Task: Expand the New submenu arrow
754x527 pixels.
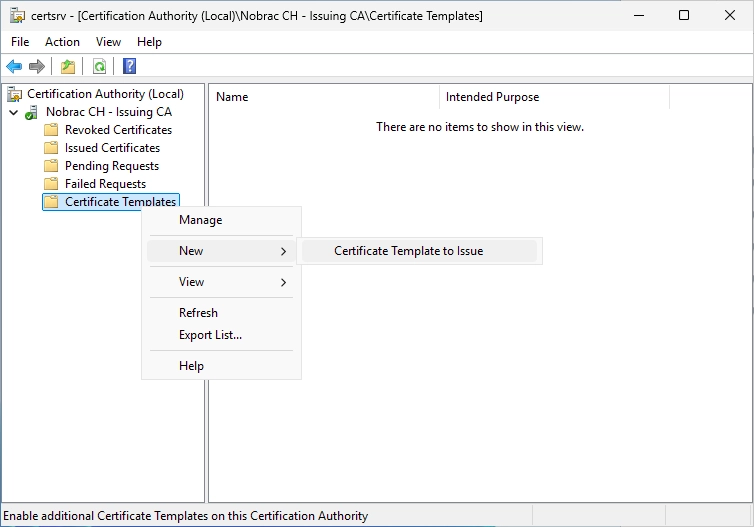Action: pyautogui.click(x=283, y=251)
